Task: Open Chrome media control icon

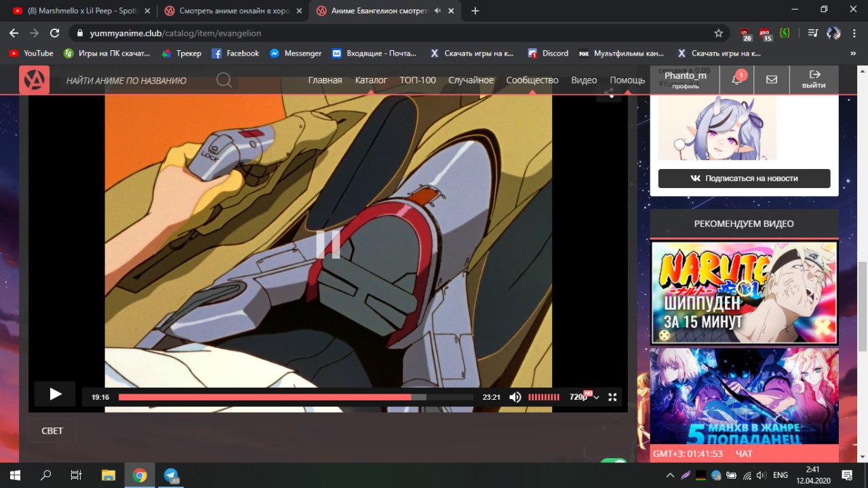Action: point(814,33)
